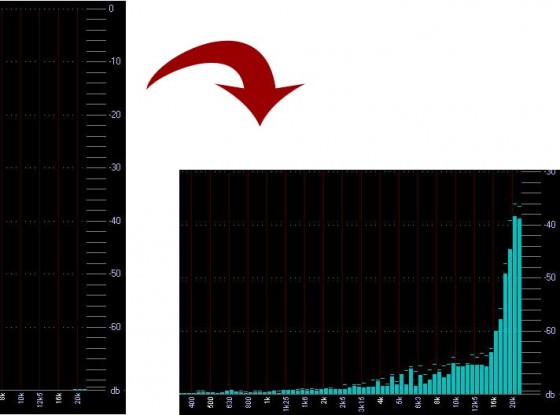Click the 1k6 frequency label
Viewport: 560px width, 415px height.
pos(305,402)
